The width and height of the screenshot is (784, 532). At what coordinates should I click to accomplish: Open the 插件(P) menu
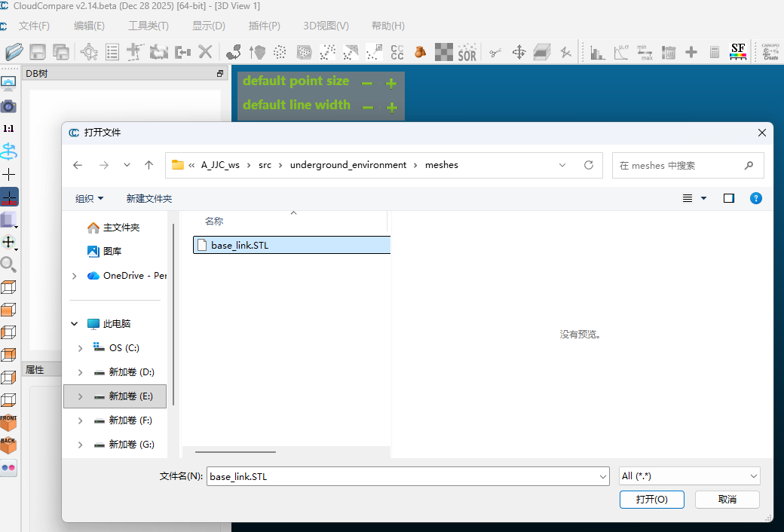(265, 26)
